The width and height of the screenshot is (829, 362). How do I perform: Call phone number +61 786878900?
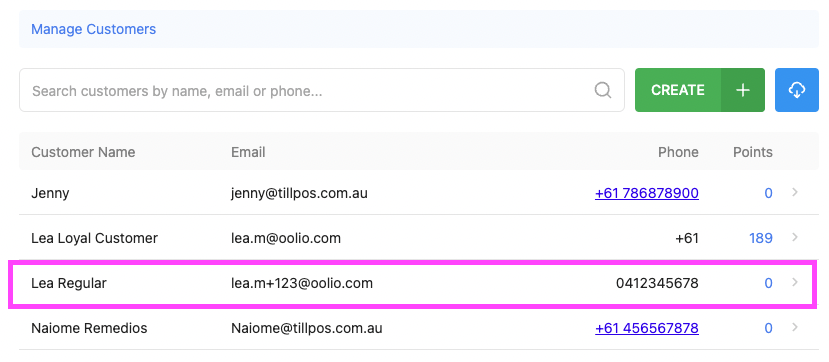647,193
